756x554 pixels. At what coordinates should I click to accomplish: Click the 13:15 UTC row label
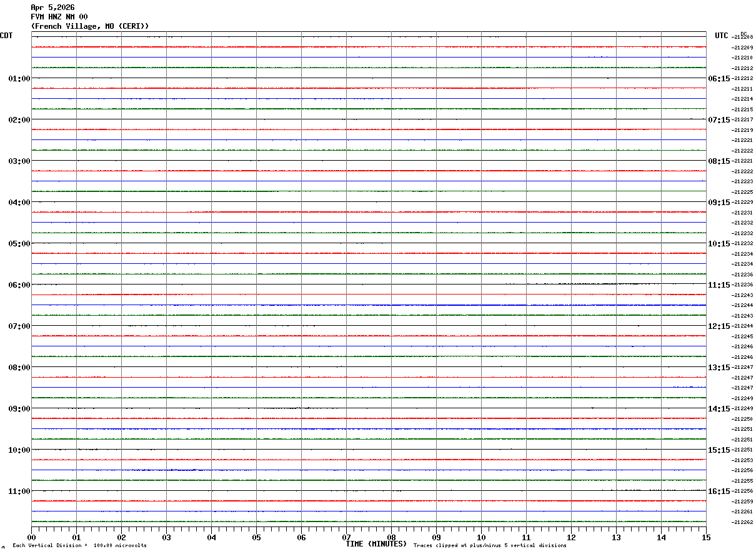(x=719, y=368)
